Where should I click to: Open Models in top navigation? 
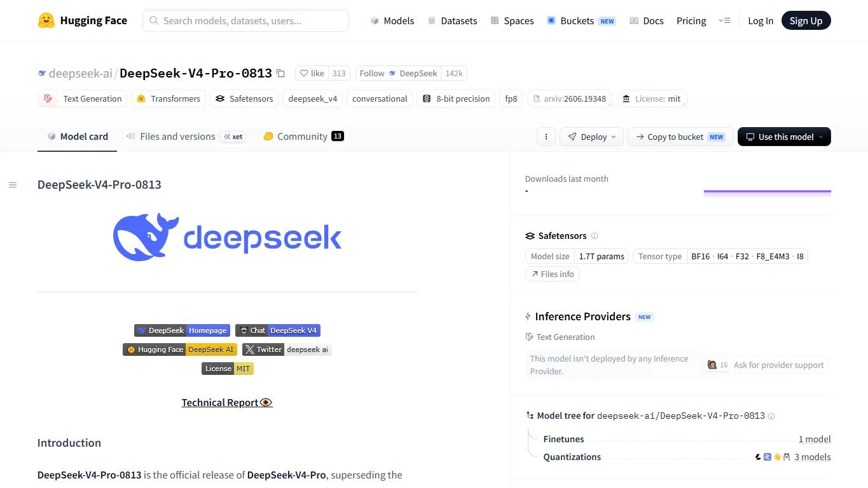pyautogui.click(x=392, y=20)
